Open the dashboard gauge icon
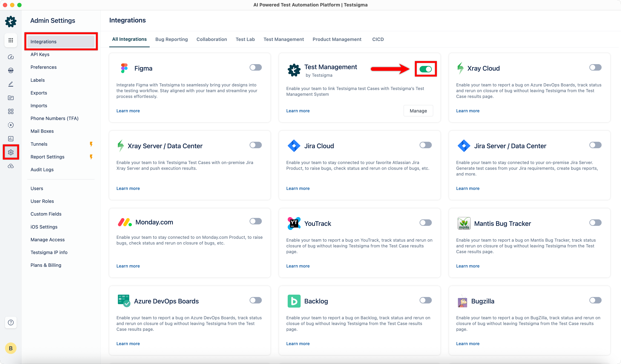Screen dimensions: 621x364 pos(11,57)
